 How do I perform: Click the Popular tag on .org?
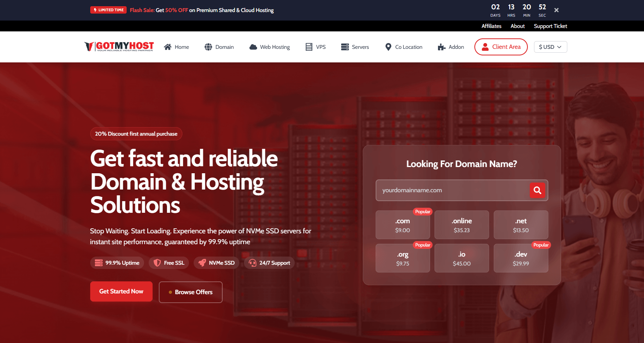click(422, 245)
